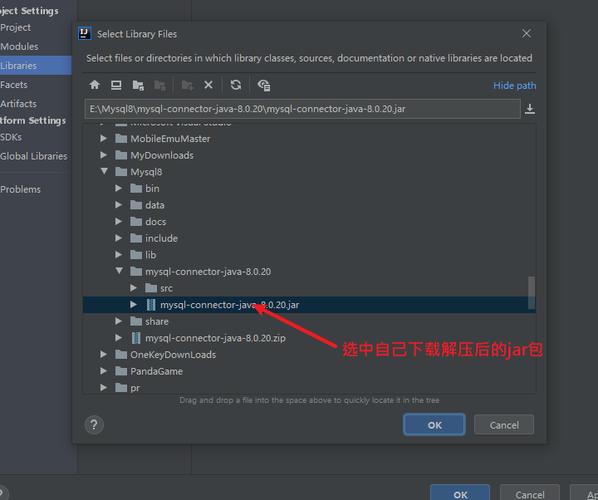Select the OneKeyDownLoads folder row
598x500 pixels.
(309, 355)
